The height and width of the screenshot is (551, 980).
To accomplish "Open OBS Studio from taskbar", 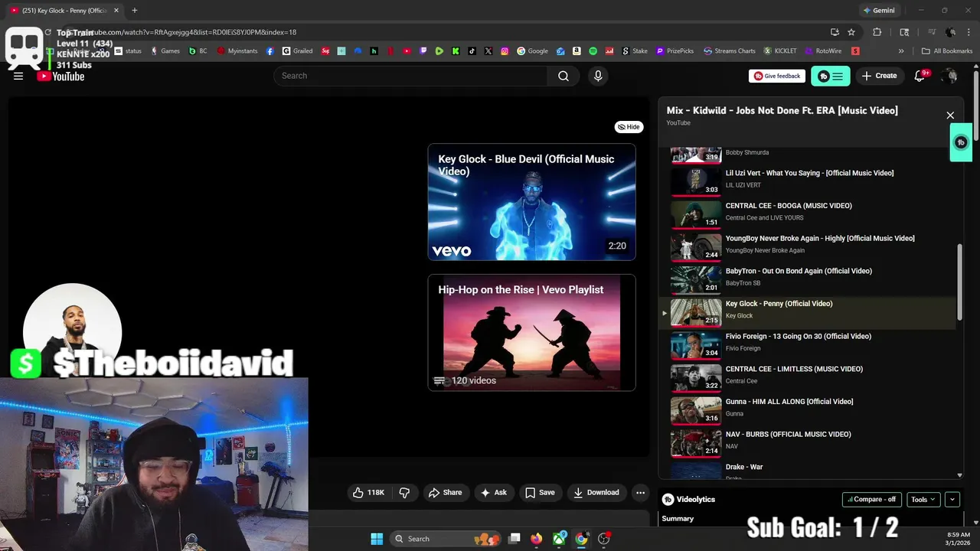I will (x=604, y=539).
